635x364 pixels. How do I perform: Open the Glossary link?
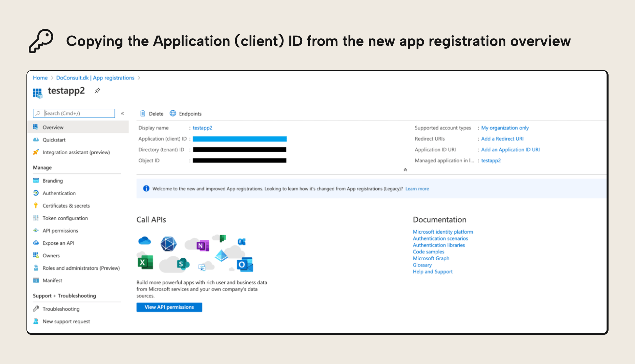click(422, 265)
